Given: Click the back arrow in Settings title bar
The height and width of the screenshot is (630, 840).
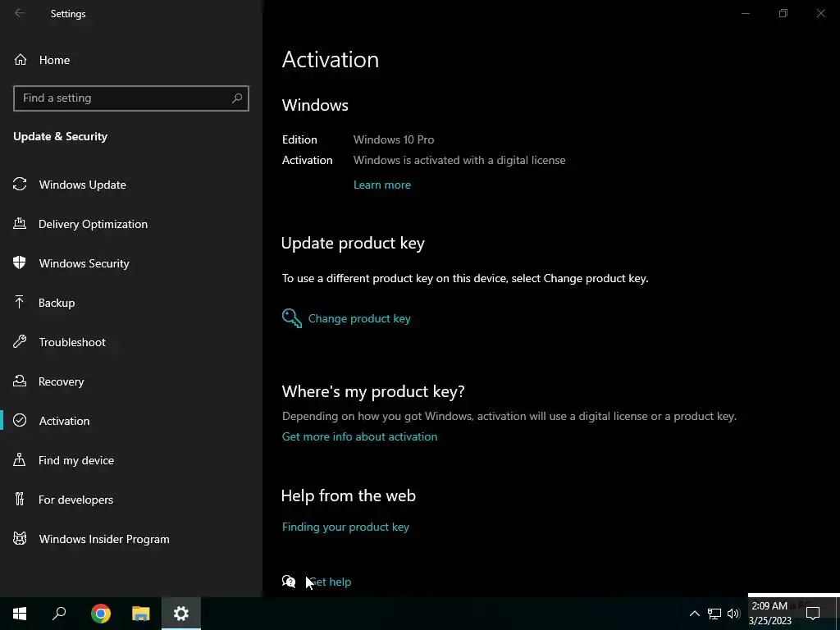Looking at the screenshot, I should (20, 13).
